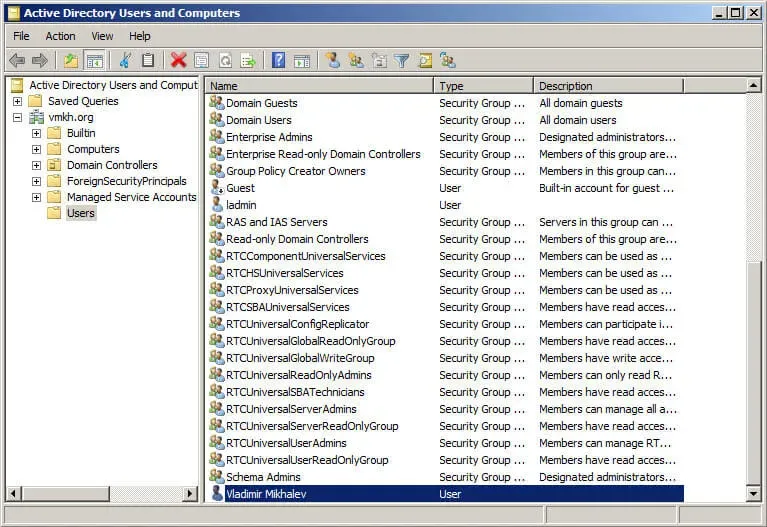Click the Find objects toolbar icon
Image resolution: width=767 pixels, height=527 pixels.
[x=425, y=61]
